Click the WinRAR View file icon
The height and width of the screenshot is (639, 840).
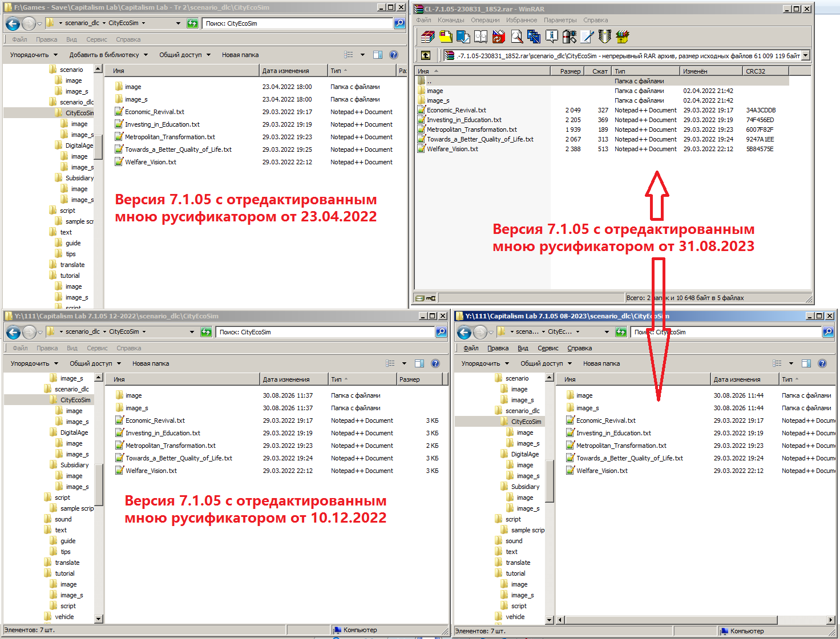pyautogui.click(x=481, y=37)
